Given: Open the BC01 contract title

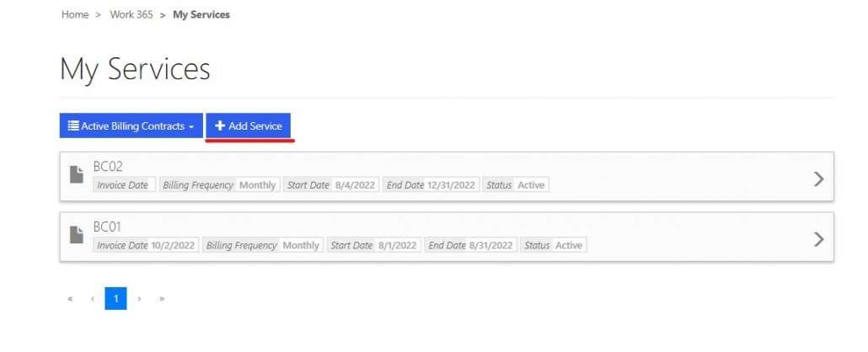Looking at the screenshot, I should click(x=107, y=227).
